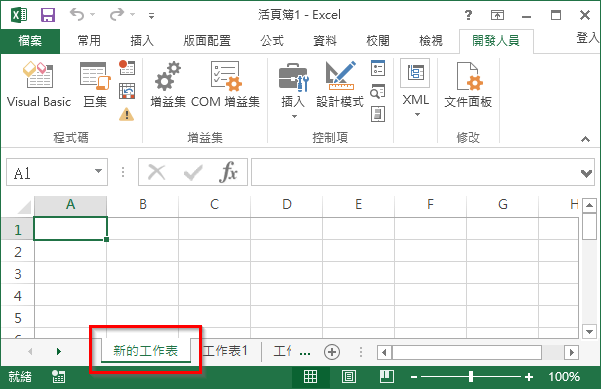Screen dimensions: 601x389
Task: Switch to the 常用 home tab
Action: [x=89, y=41]
